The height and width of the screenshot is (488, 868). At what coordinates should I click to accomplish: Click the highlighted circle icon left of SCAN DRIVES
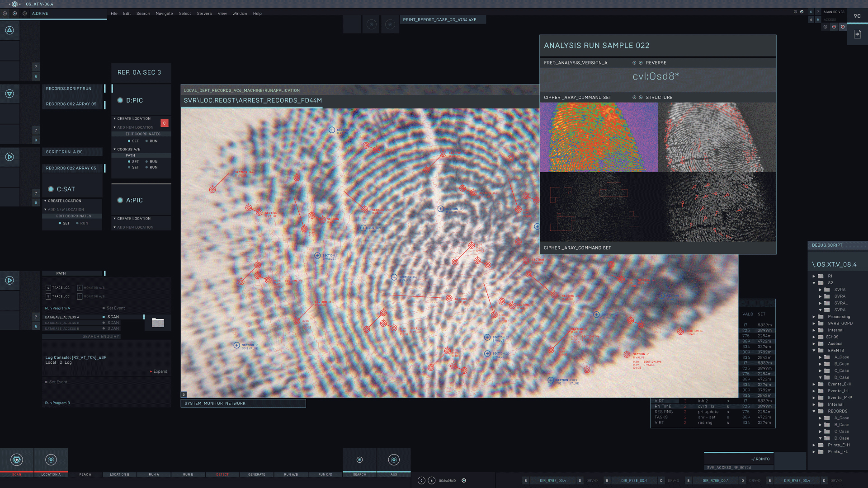coord(802,12)
